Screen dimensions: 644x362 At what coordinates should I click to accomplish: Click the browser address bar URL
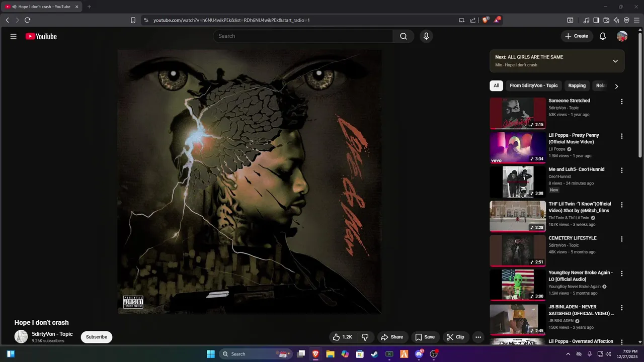click(x=231, y=20)
